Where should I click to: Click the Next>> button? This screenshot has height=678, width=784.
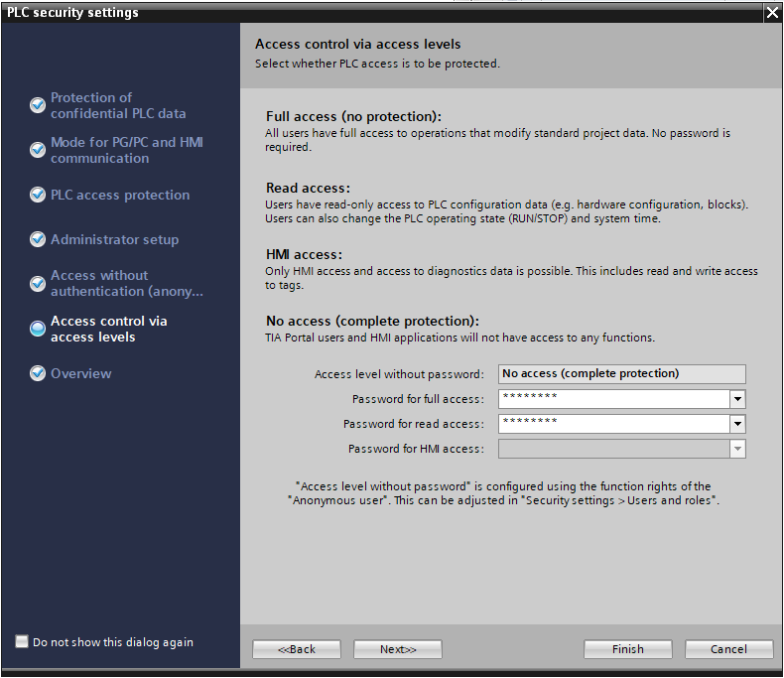(398, 649)
